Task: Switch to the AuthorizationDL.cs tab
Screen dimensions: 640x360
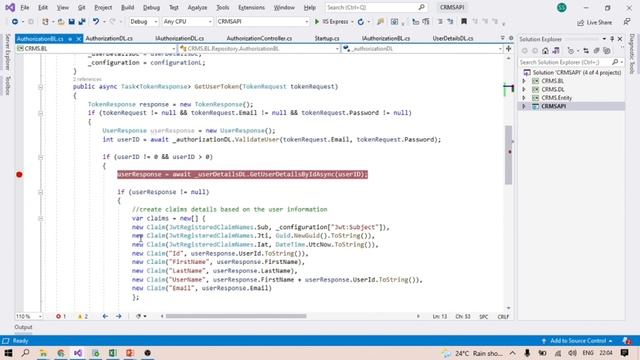Action: pos(109,38)
